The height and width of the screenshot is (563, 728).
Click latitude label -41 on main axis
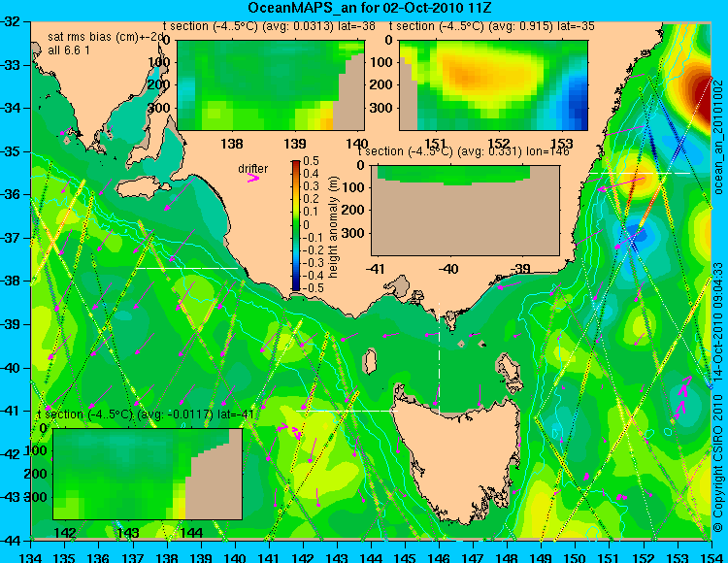[x=12, y=411]
